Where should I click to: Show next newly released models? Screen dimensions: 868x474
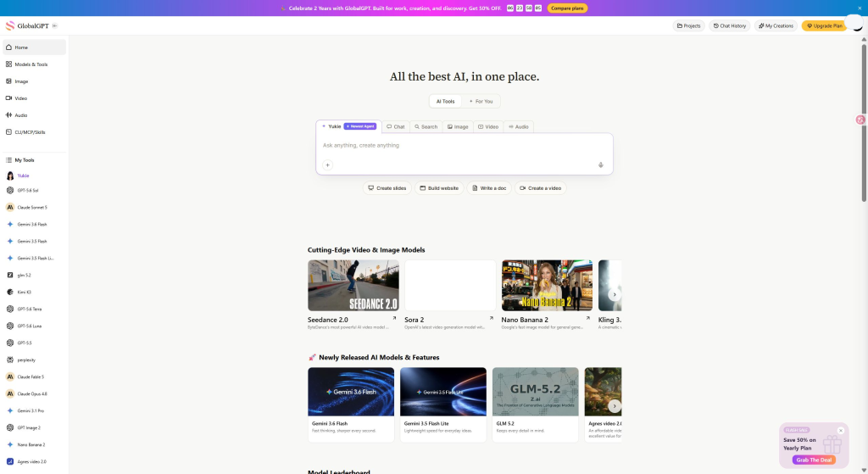(x=614, y=406)
